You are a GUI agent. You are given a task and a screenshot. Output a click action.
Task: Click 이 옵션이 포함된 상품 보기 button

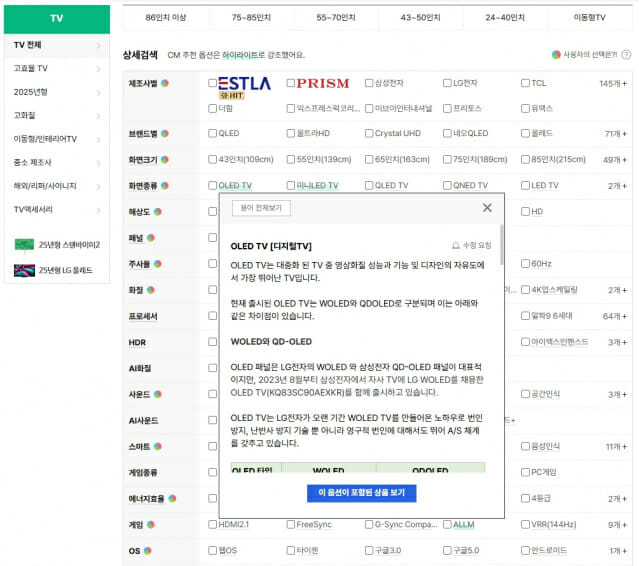[361, 493]
